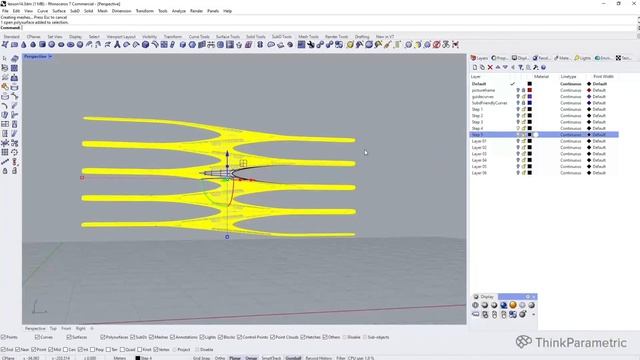
Task: Toggle SmartTrack in status bar
Action: click(271, 358)
